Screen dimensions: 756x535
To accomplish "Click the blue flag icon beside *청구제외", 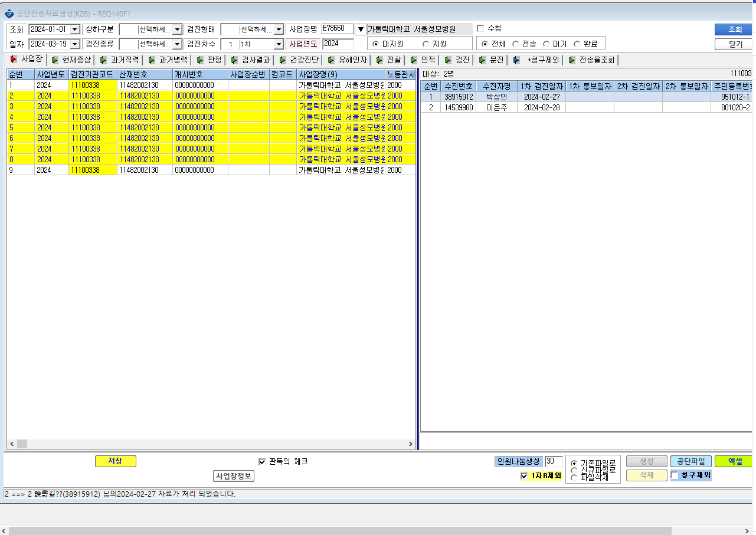I will coord(516,60).
